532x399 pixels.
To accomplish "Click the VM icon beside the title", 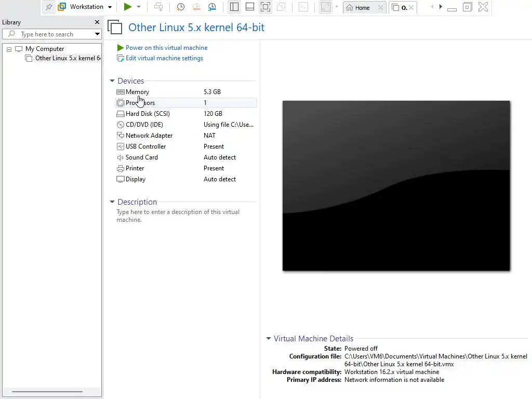I will pyautogui.click(x=115, y=27).
